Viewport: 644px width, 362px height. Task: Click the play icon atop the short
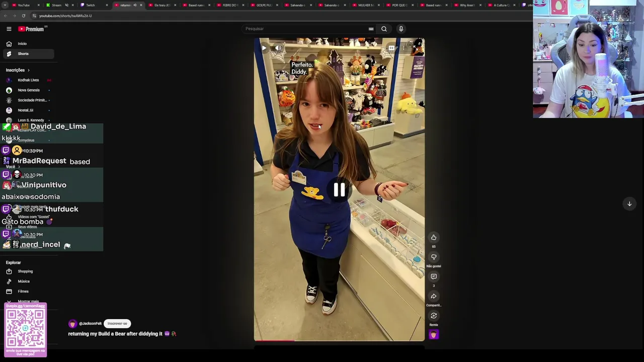click(264, 48)
